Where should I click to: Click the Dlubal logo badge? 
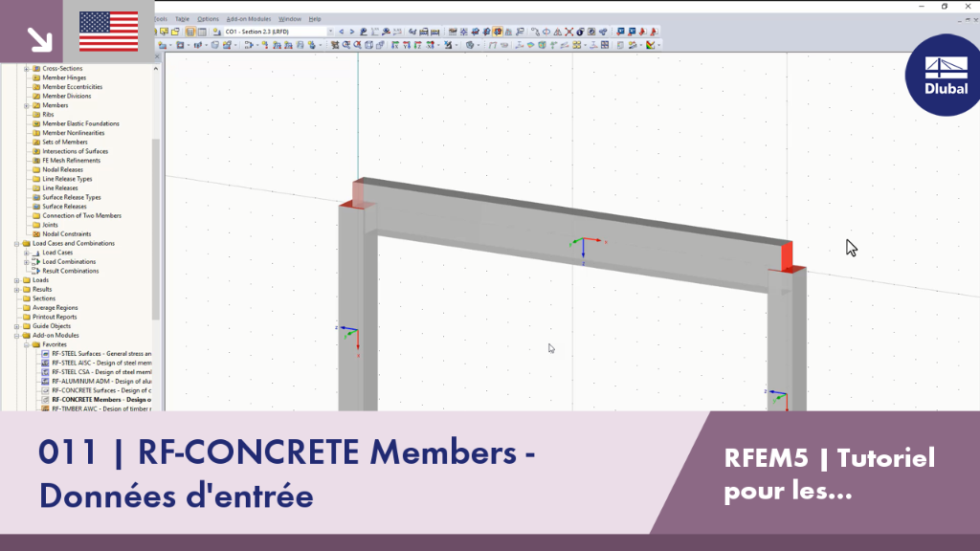[945, 75]
